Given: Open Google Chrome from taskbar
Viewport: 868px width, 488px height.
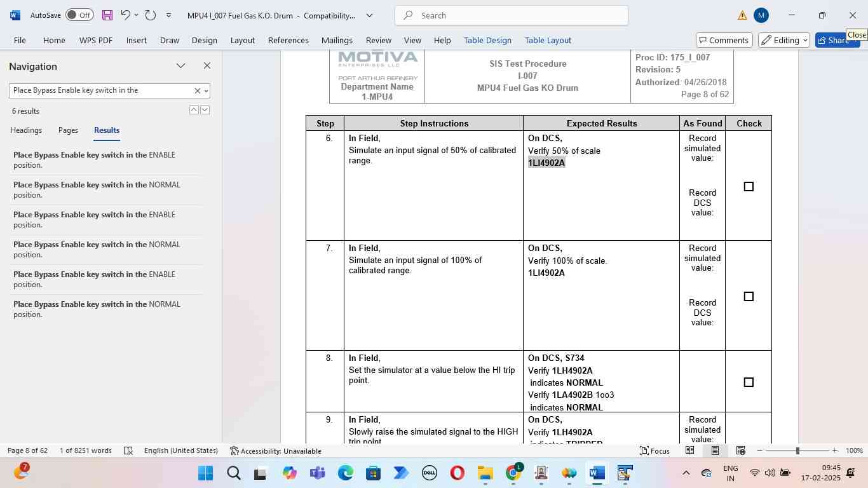Looking at the screenshot, I should click(513, 473).
